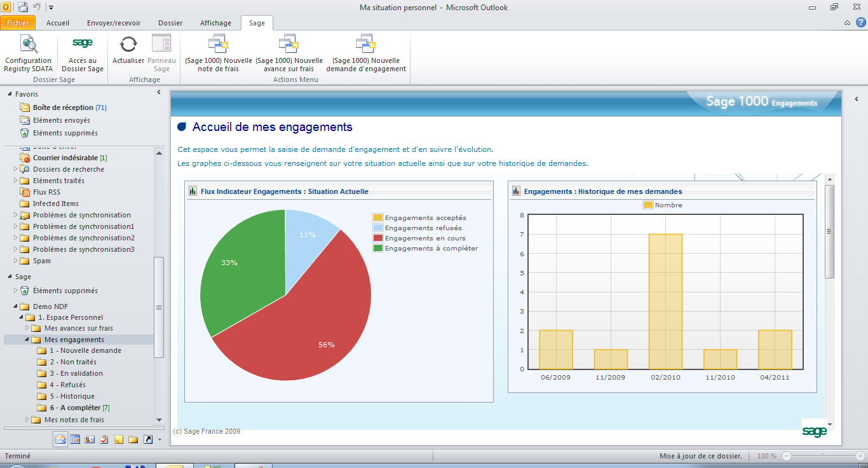Screen dimensions: 868x468
Task: Click the Undo icon in title bar
Action: (x=36, y=8)
